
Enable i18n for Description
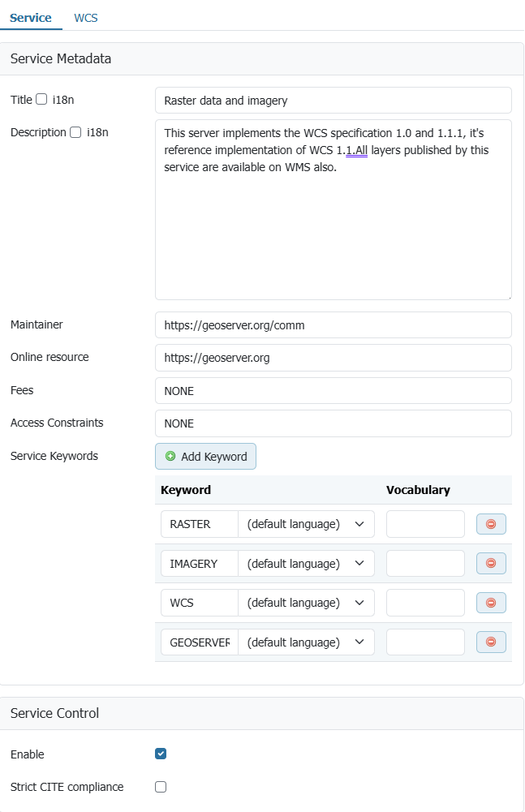pyautogui.click(x=75, y=132)
